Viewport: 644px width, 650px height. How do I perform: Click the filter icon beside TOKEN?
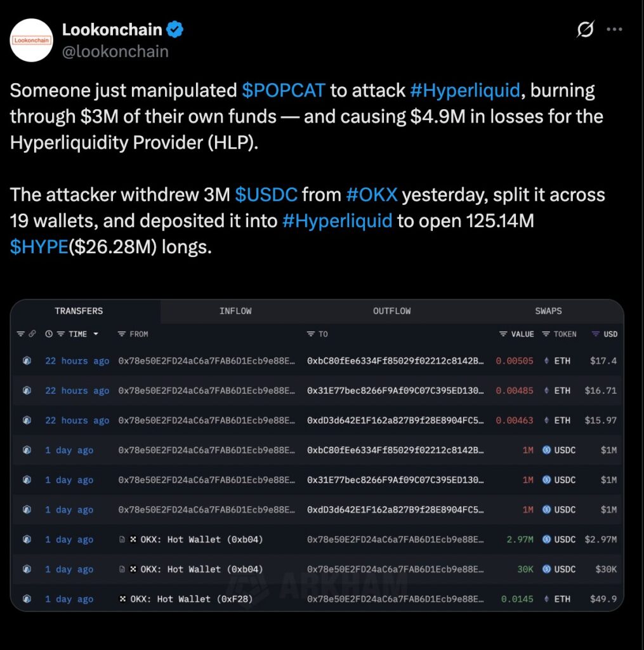tap(546, 334)
